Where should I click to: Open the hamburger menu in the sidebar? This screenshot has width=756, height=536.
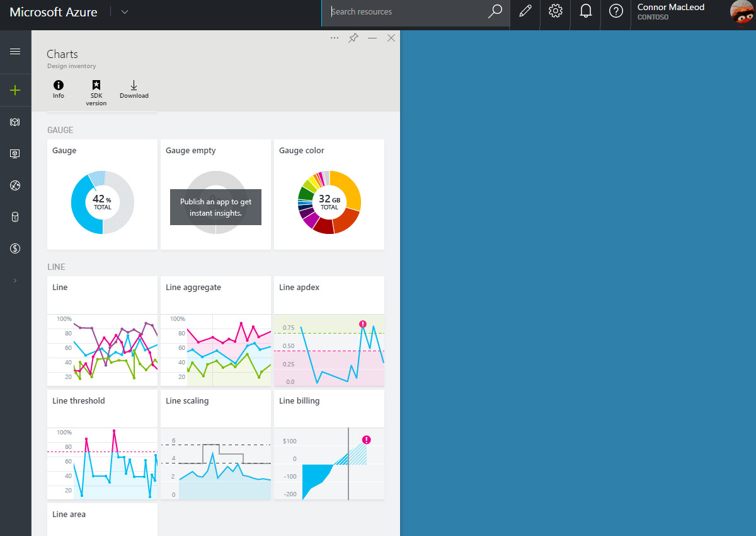[15, 52]
